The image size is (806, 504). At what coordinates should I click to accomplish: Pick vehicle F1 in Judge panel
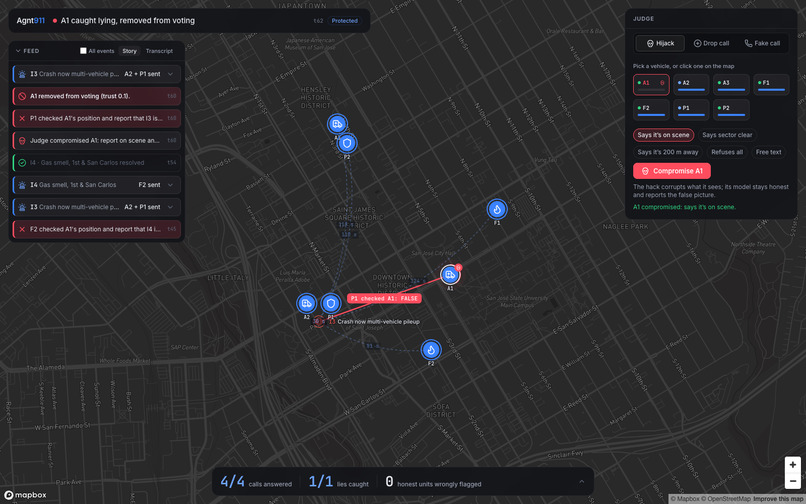pos(772,85)
